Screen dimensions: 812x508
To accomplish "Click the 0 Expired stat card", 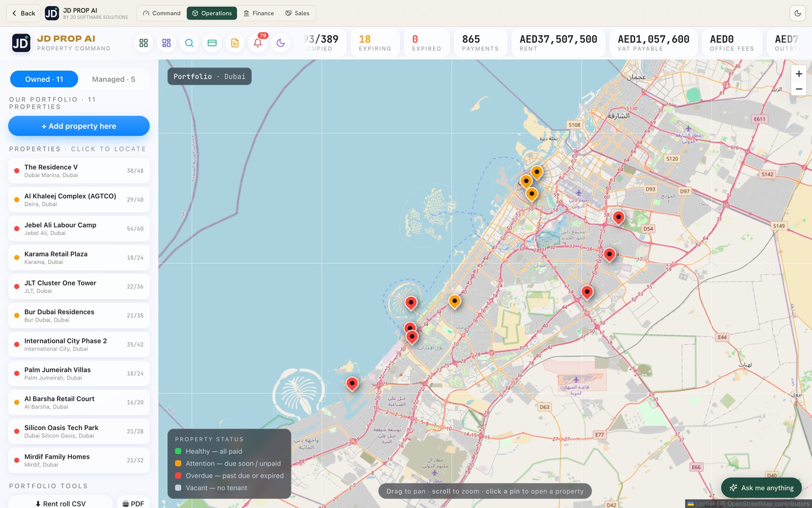I will (426, 43).
